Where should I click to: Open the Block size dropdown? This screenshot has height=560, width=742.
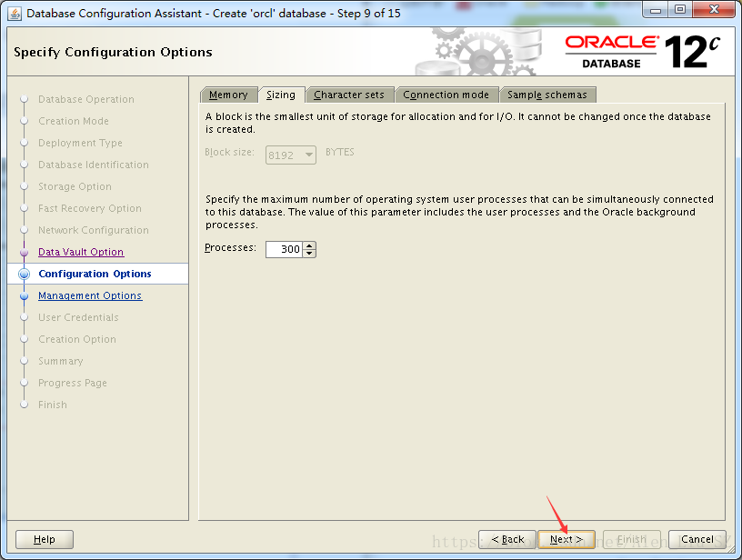[x=291, y=155]
